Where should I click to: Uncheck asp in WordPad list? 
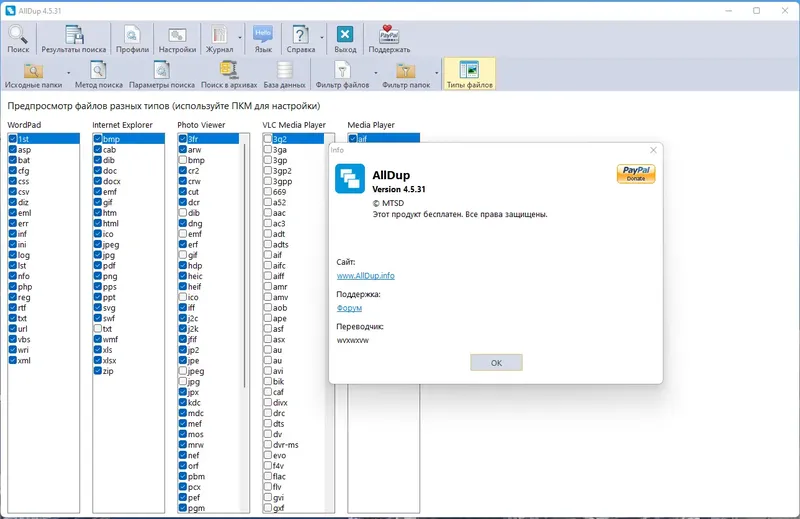(13, 150)
